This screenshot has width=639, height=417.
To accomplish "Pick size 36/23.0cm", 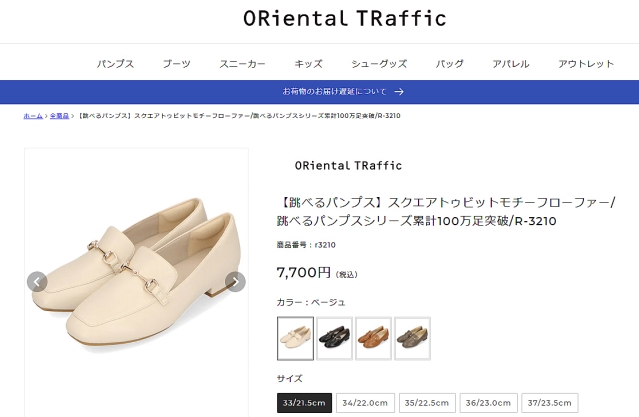I will pyautogui.click(x=485, y=403).
